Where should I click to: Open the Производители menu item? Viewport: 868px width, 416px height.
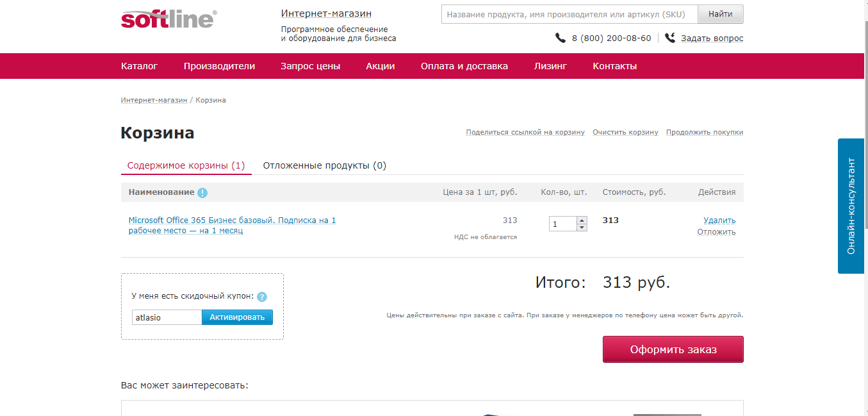click(x=219, y=66)
